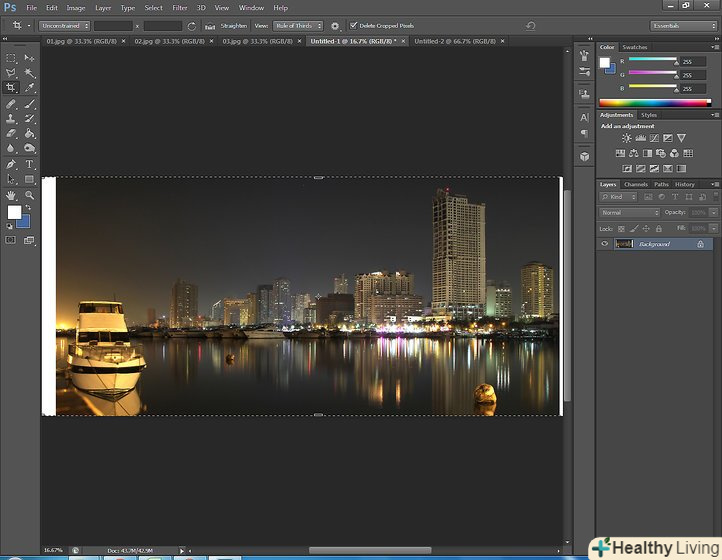Viewport: 722px width, 560px height.
Task: Activate the Zoom tool
Action: [x=29, y=194]
